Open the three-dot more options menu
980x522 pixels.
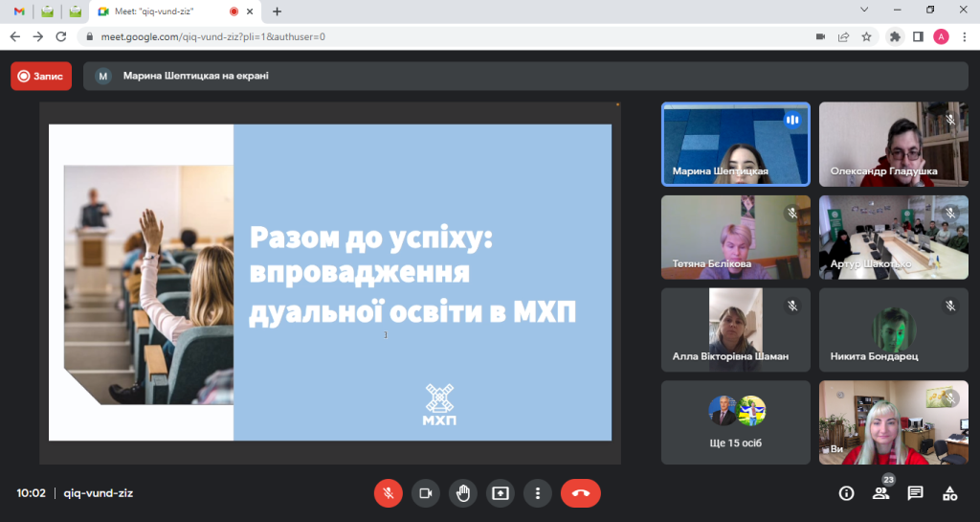(538, 493)
